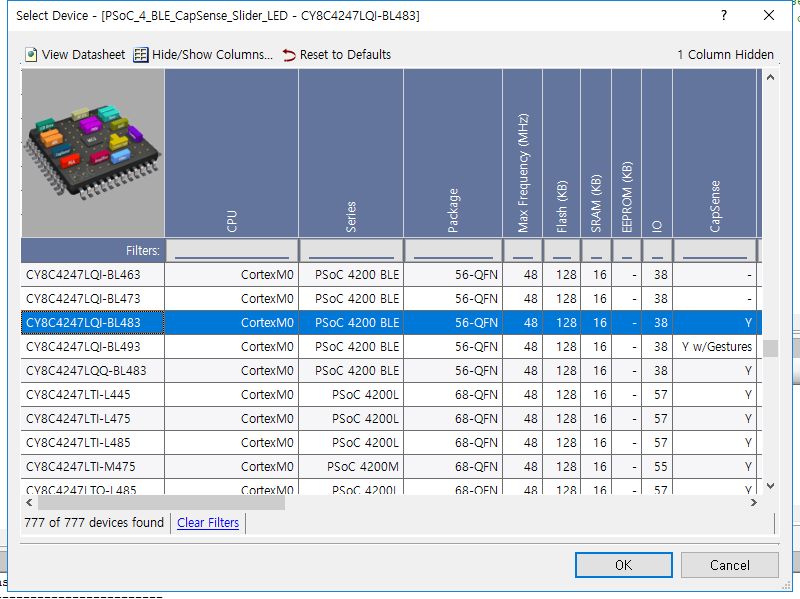Click '1 Column Hidden' status text

click(725, 55)
